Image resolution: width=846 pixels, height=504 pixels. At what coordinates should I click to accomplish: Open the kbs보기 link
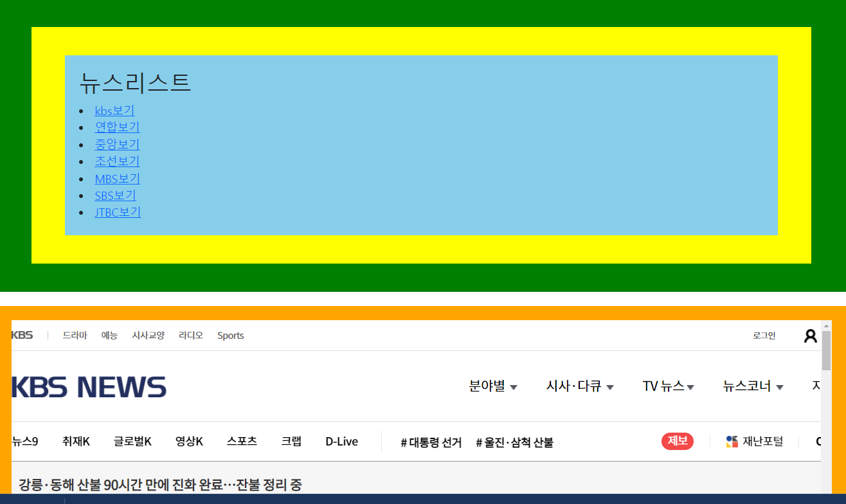(x=114, y=111)
